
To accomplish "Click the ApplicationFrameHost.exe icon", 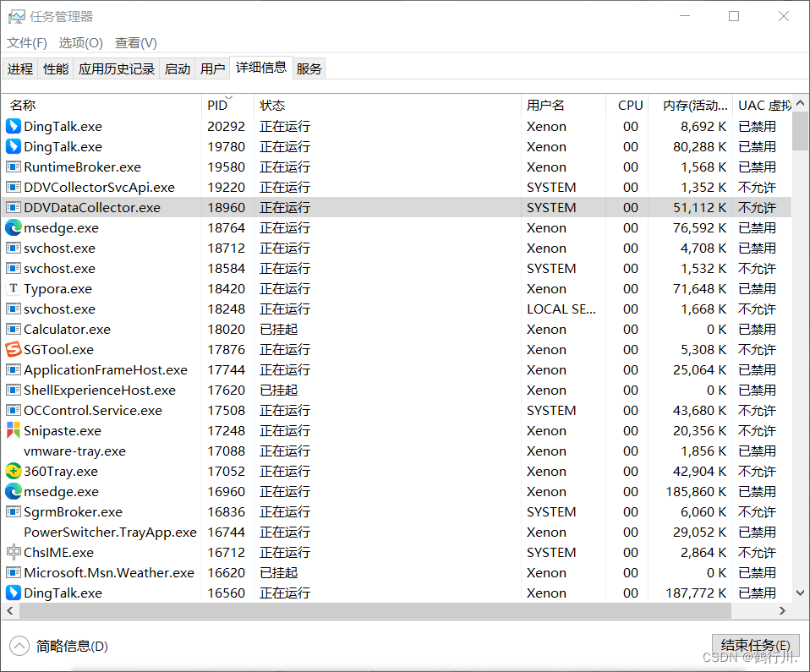I will tap(14, 370).
